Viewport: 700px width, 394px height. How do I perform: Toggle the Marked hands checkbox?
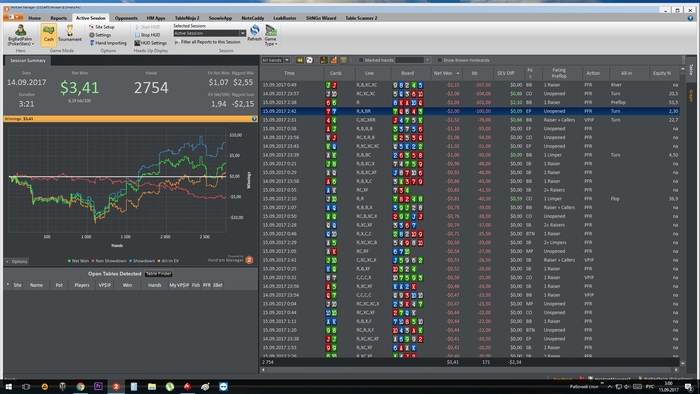[361, 60]
